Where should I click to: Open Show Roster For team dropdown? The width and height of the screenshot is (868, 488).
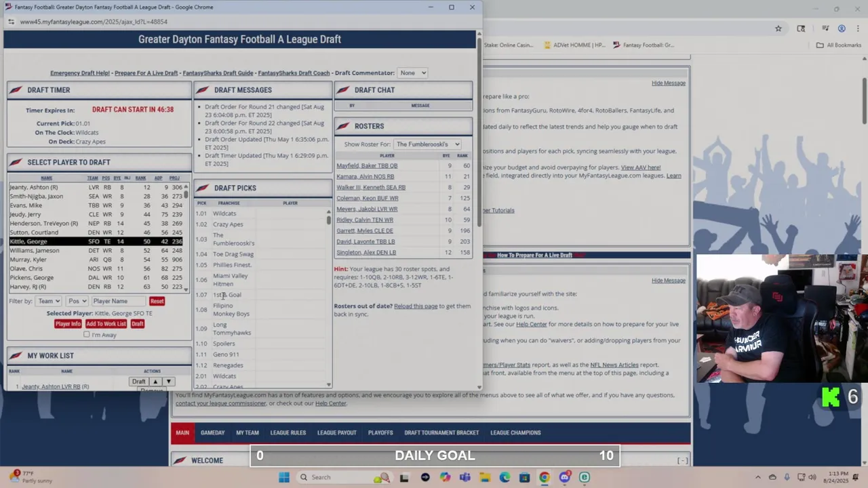[x=428, y=144]
